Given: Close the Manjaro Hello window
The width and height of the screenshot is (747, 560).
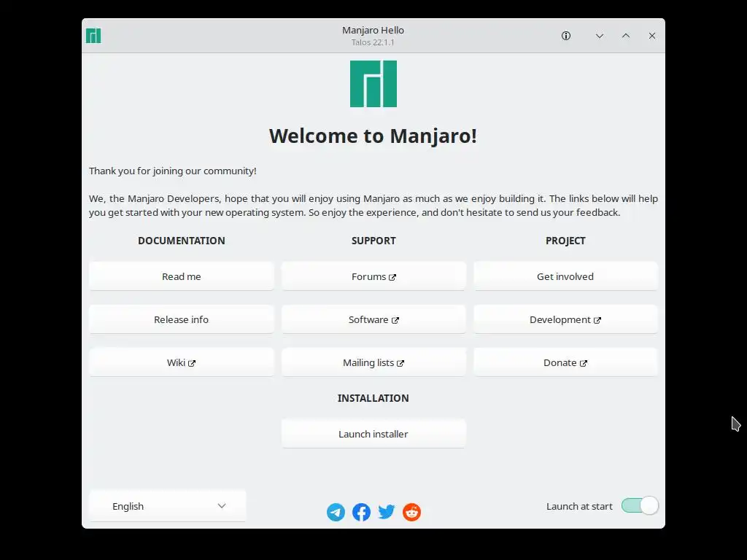Looking at the screenshot, I should [x=652, y=36].
